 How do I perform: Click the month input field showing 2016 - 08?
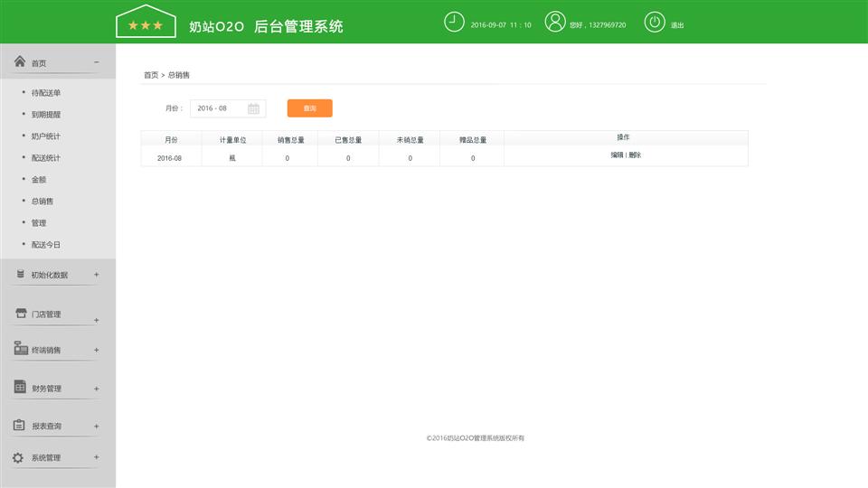tap(217, 108)
